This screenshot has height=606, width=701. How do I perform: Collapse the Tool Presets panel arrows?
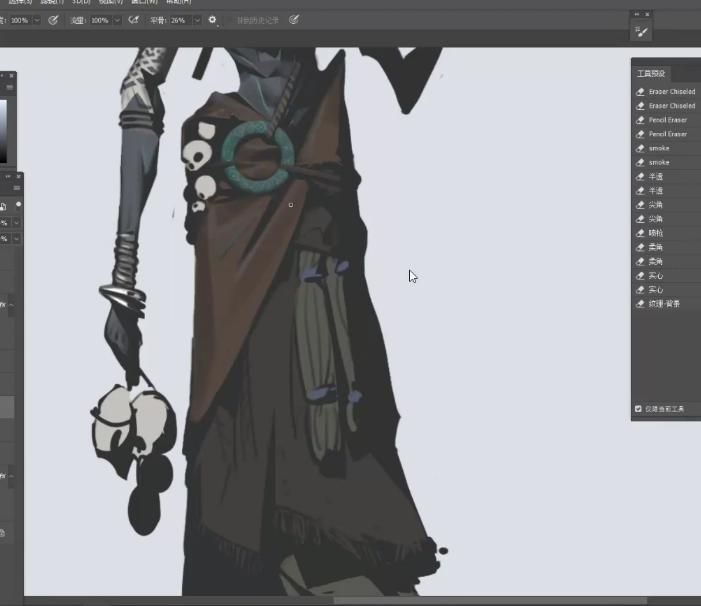(x=637, y=14)
